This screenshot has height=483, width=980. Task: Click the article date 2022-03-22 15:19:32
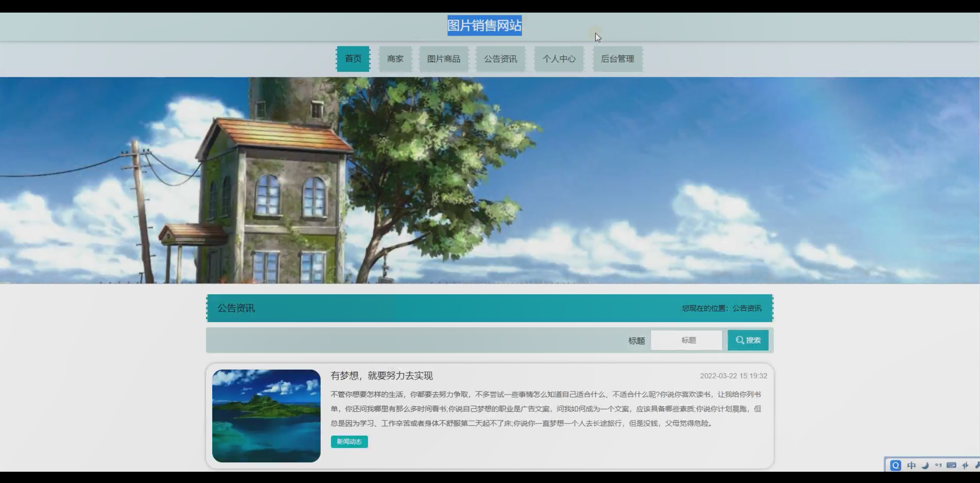point(734,376)
